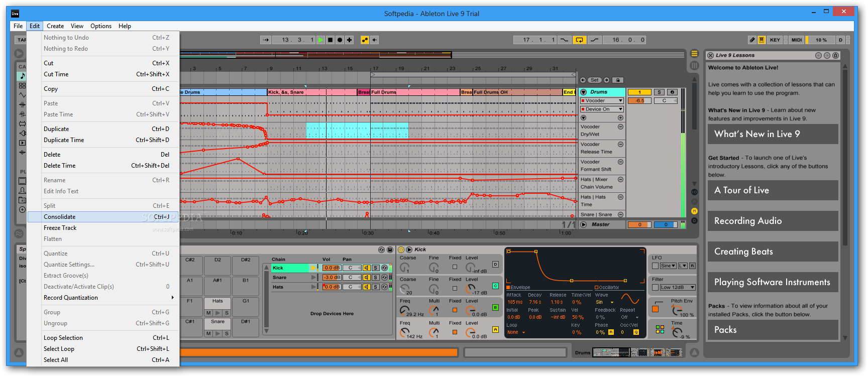Open the Create menu
Screen dimensions: 868x377
[55, 26]
